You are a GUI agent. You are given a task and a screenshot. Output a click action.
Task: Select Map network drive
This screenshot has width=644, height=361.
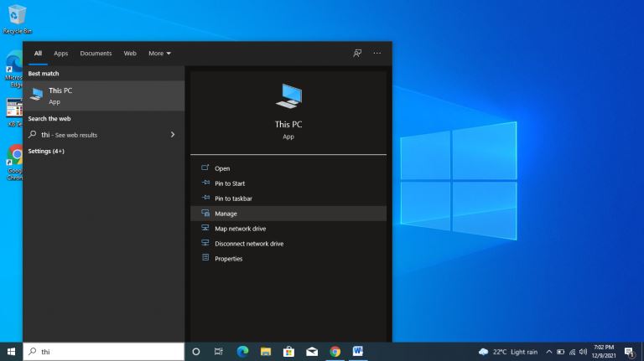[288, 229]
